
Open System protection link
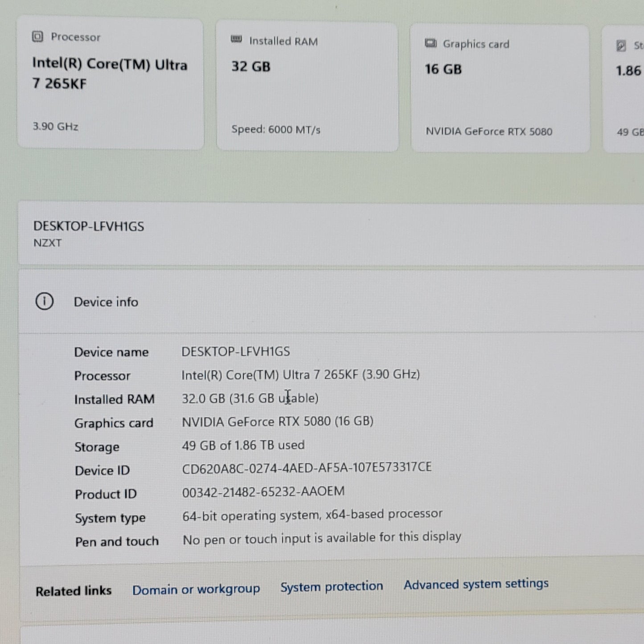[x=332, y=587]
